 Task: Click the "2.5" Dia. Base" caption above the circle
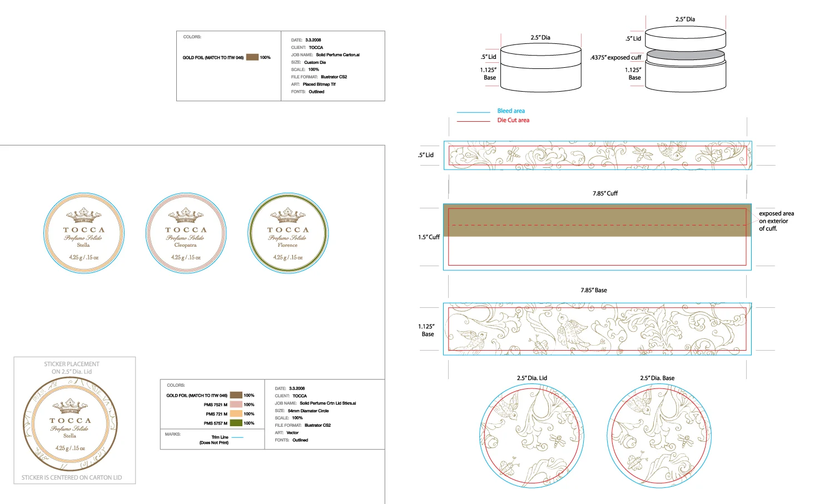point(657,378)
